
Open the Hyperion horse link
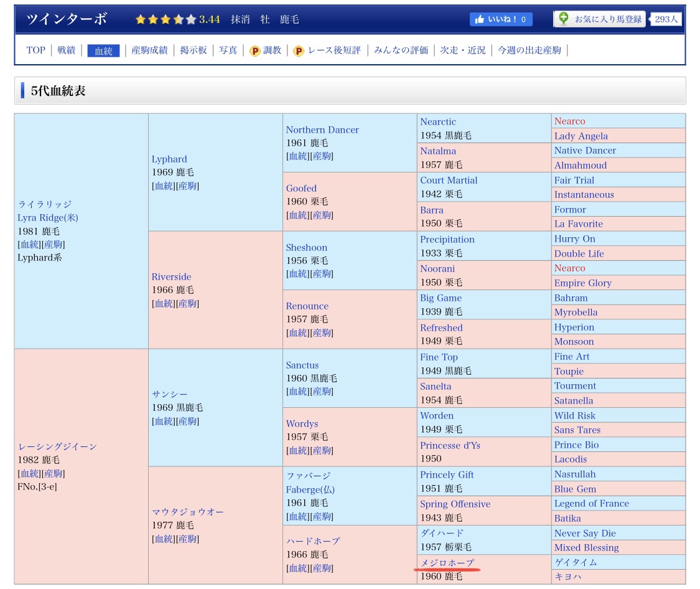574,327
